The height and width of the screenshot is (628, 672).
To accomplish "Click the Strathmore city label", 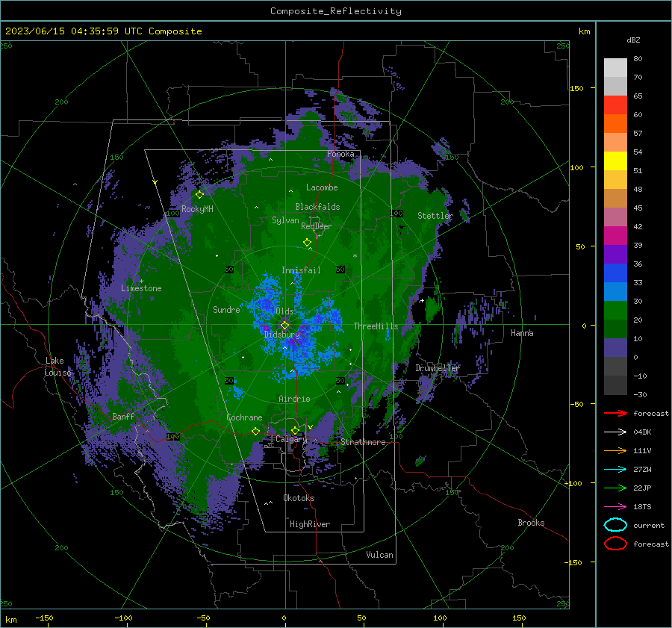I will point(363,442).
